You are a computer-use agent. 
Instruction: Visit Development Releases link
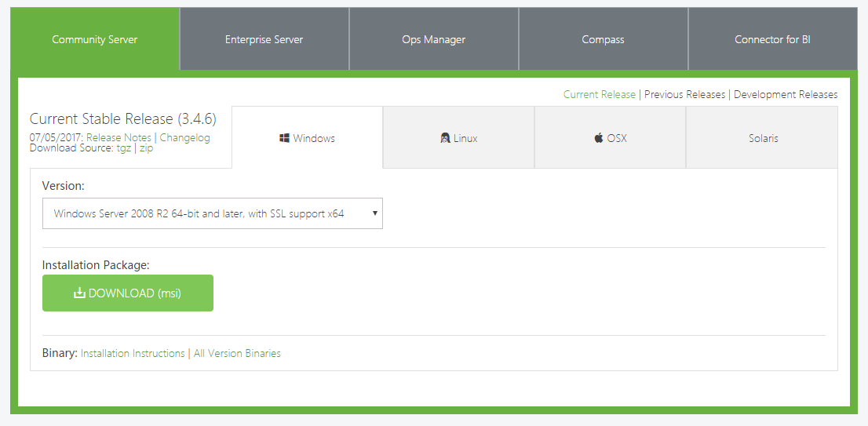pos(786,94)
